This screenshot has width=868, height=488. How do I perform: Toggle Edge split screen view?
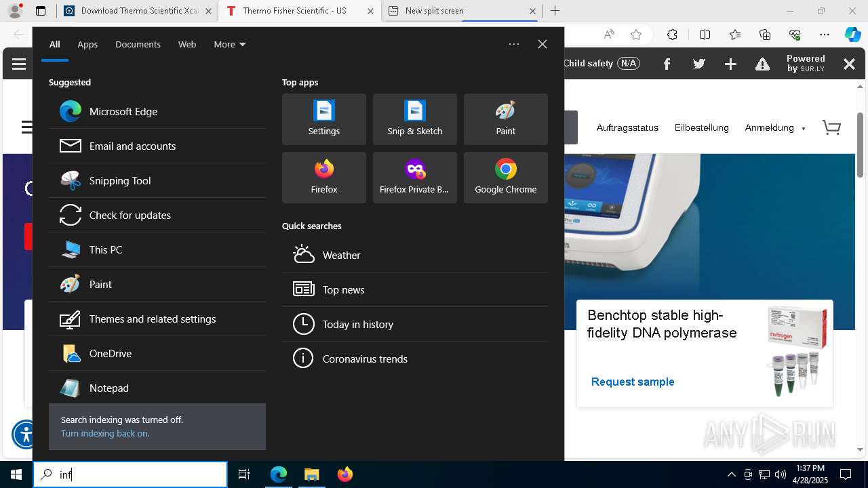[705, 35]
